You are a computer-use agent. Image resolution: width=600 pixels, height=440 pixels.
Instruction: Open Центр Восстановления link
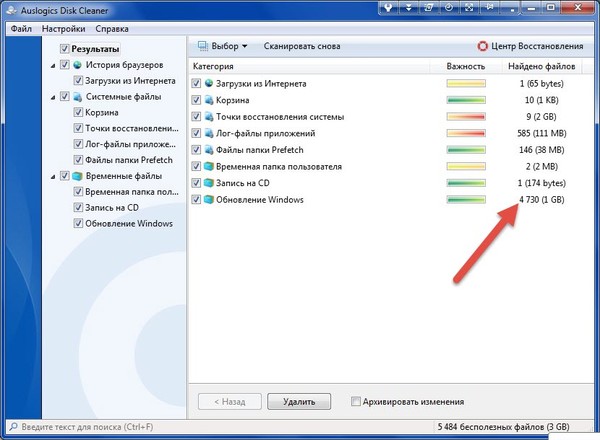click(531, 46)
